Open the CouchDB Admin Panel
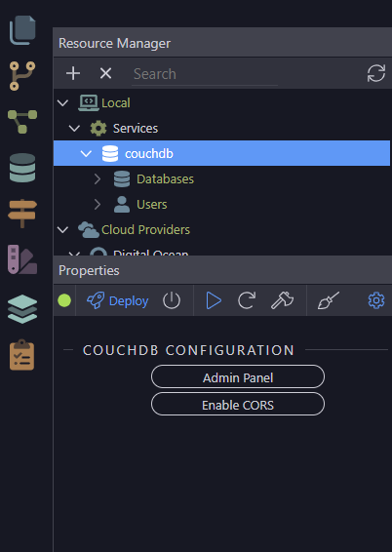 tap(238, 376)
